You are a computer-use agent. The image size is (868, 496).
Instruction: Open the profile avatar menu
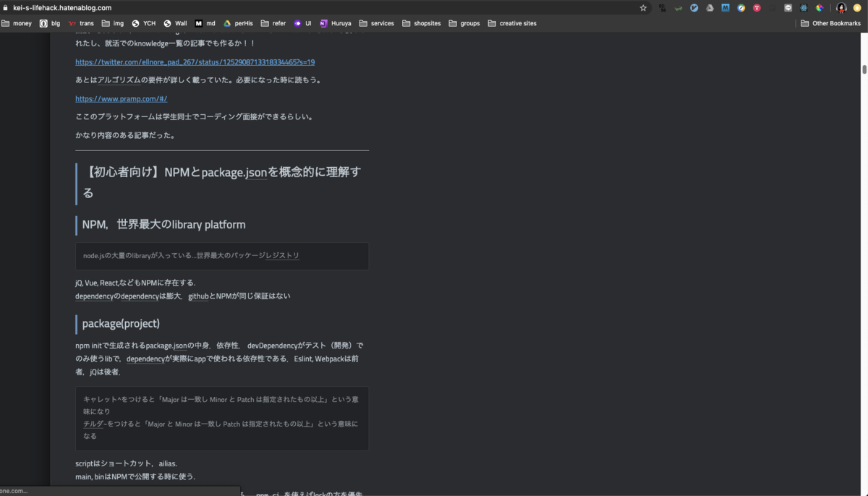(841, 8)
